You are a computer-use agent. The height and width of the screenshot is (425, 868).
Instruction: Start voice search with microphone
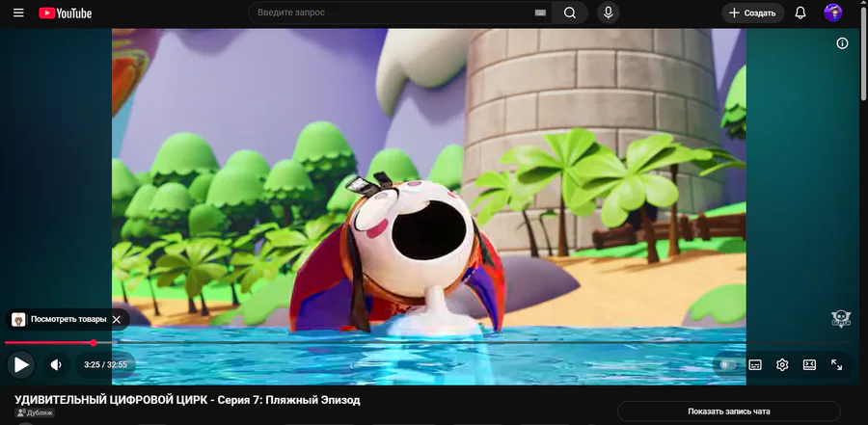click(608, 13)
